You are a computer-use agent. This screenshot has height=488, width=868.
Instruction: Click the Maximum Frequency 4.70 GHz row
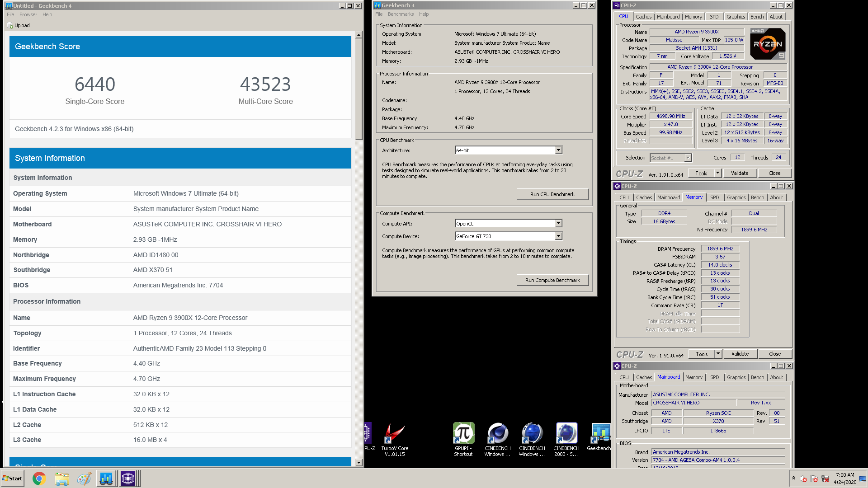(180, 379)
